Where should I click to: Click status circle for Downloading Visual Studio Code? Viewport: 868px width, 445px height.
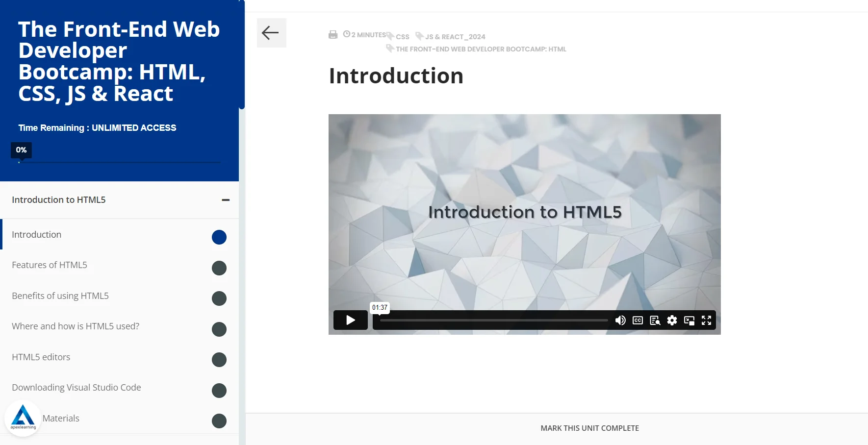219,391
